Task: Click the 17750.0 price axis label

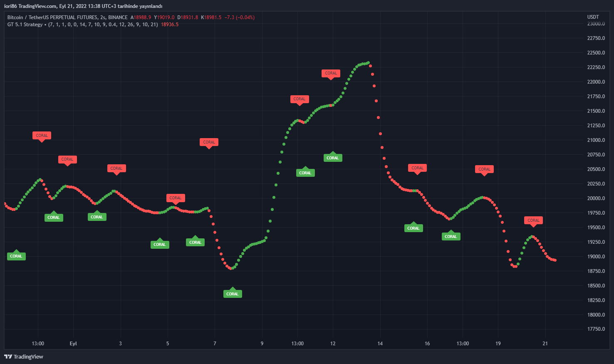Action: (596, 329)
